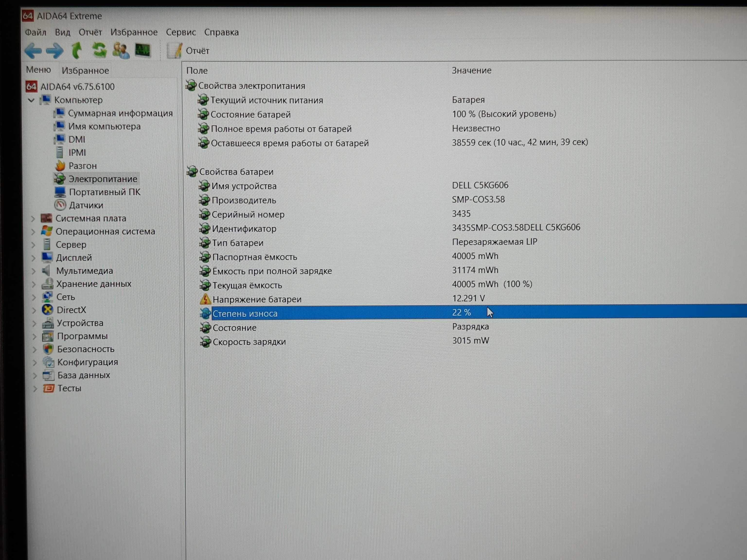This screenshot has width=747, height=560.
Task: Click the green up-level arrow icon
Action: point(77,51)
